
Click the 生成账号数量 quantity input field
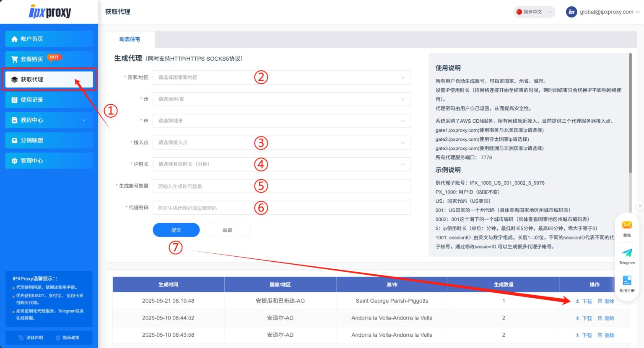tap(281, 186)
